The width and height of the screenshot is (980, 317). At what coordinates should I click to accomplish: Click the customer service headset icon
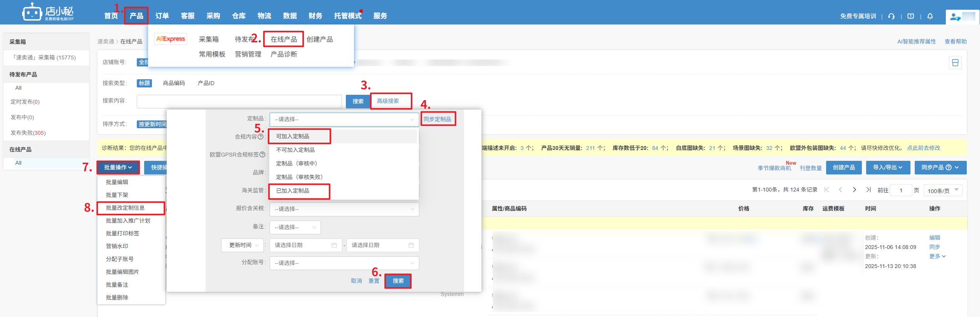pyautogui.click(x=891, y=16)
